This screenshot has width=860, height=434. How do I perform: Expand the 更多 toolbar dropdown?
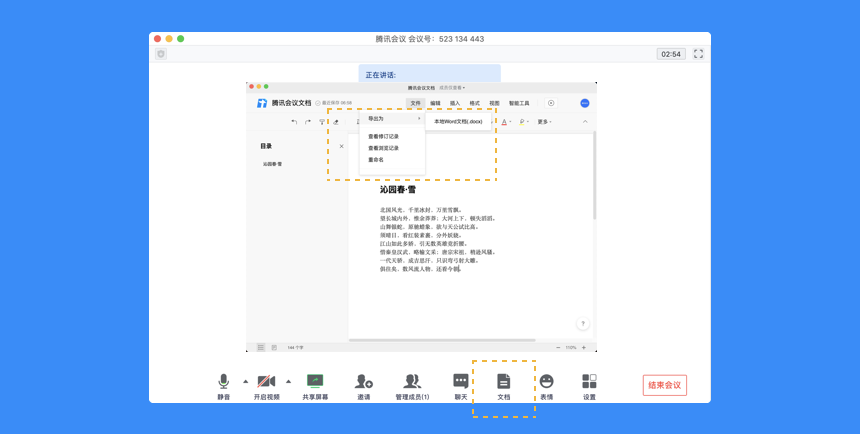pos(545,122)
